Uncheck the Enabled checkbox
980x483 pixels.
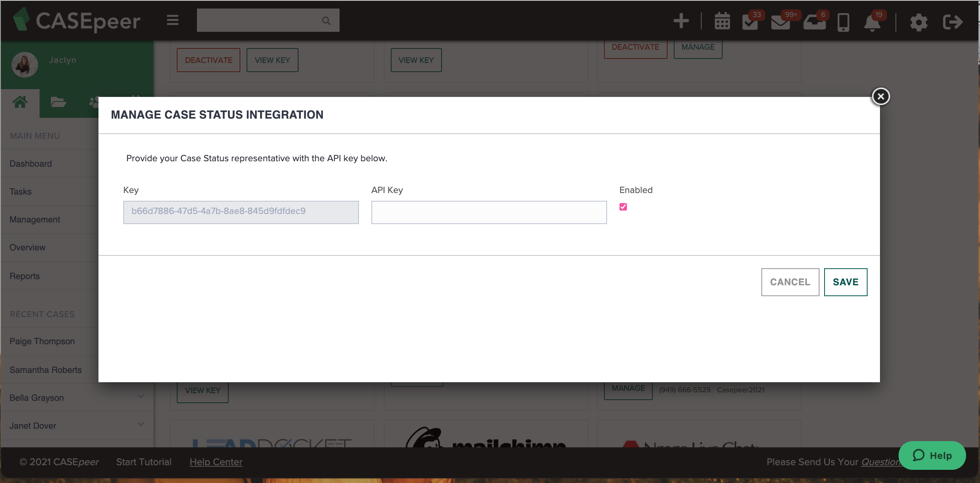(x=623, y=207)
